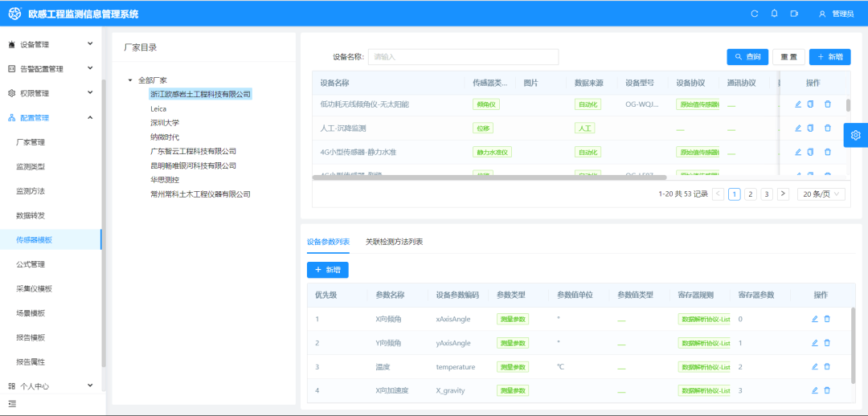Viewport: 868px width, 416px height.
Task: Edit the X向加速度 parameter row
Action: 814,390
